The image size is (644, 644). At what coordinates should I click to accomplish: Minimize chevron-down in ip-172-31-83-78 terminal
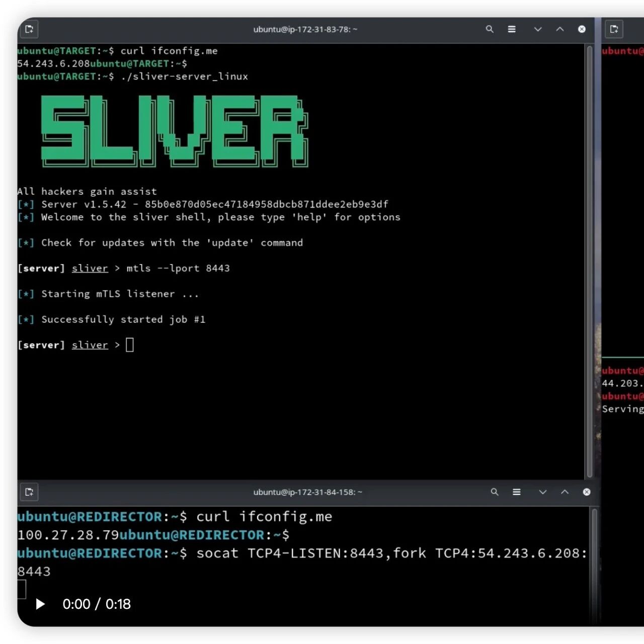(538, 29)
